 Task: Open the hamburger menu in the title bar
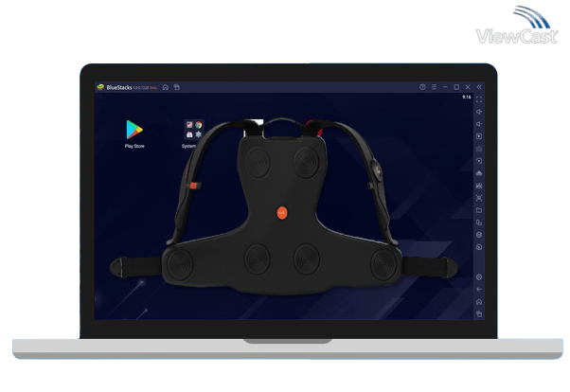click(x=434, y=87)
